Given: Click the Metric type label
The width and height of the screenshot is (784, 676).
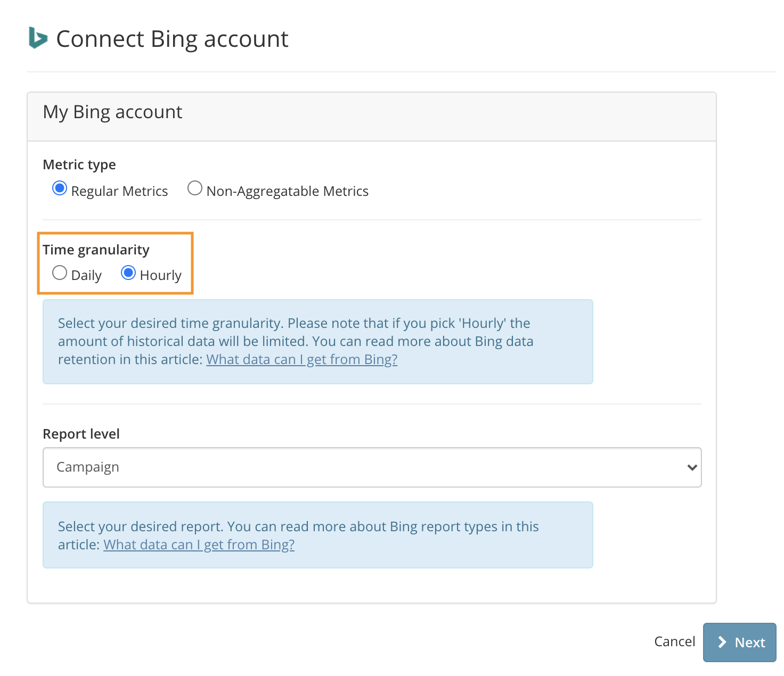Looking at the screenshot, I should click(79, 165).
